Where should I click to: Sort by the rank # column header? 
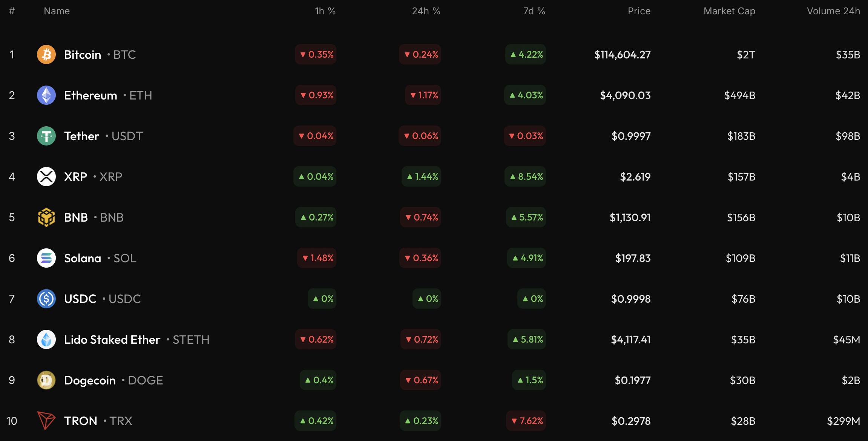[12, 11]
